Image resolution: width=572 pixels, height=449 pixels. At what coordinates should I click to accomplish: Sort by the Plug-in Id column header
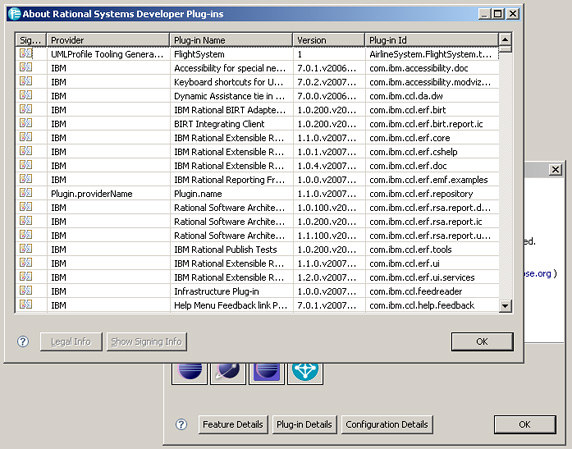(432, 40)
